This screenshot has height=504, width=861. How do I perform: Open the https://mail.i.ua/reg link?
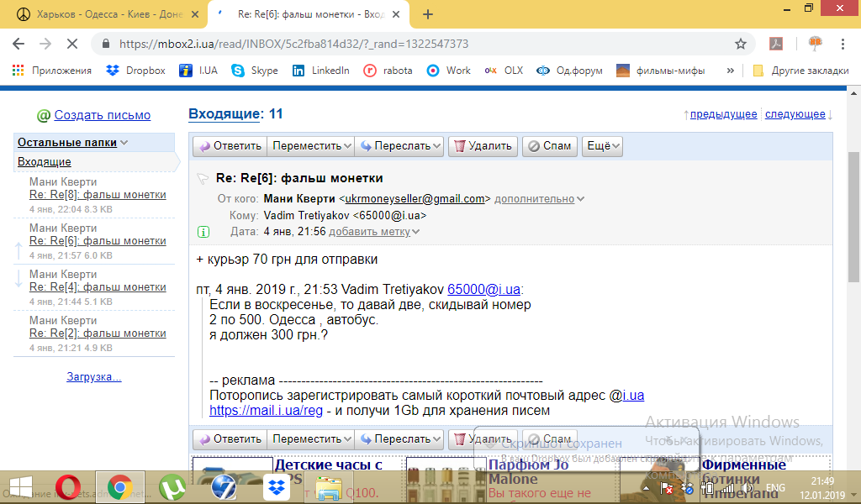click(x=266, y=410)
